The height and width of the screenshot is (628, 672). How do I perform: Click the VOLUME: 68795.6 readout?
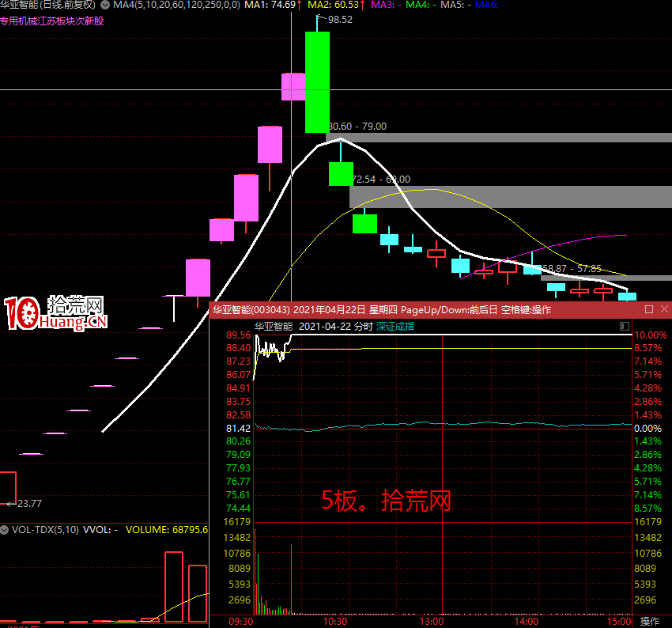point(167,530)
